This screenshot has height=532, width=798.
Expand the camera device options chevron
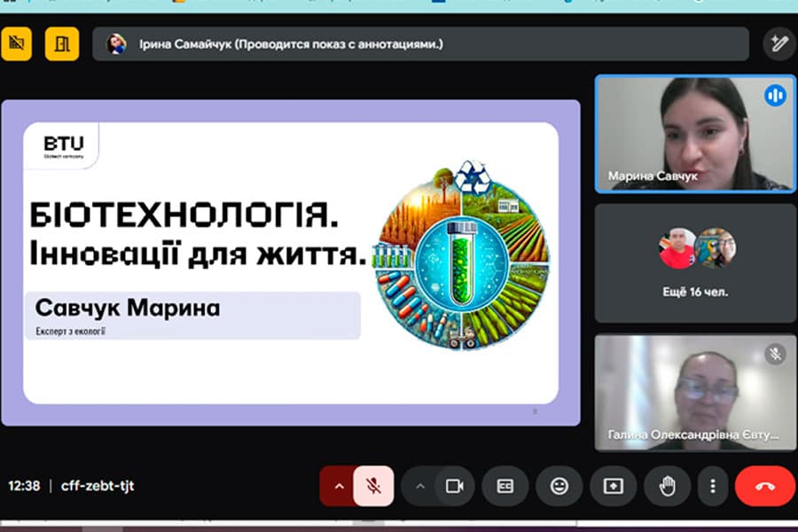(x=420, y=487)
